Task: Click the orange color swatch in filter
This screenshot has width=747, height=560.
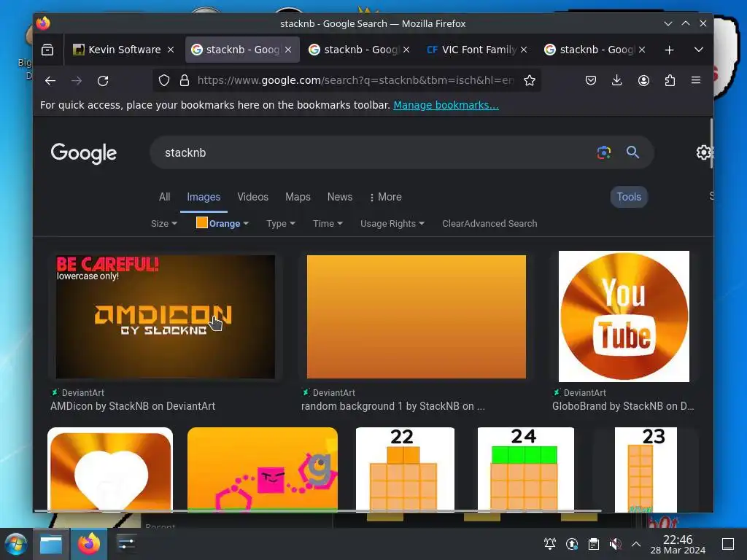Action: (x=201, y=222)
